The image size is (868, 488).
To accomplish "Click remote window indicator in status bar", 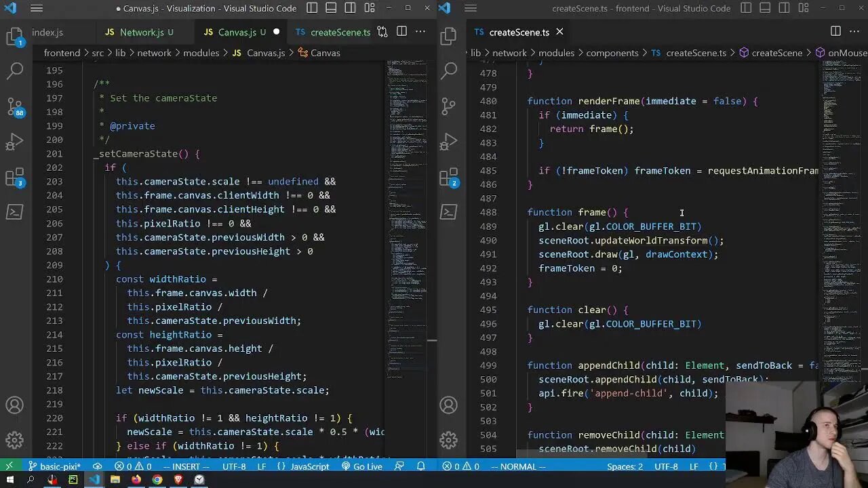I will coord(9,466).
